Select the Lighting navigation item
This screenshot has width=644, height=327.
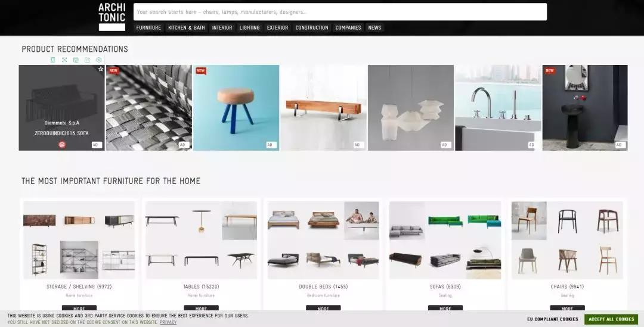click(249, 27)
